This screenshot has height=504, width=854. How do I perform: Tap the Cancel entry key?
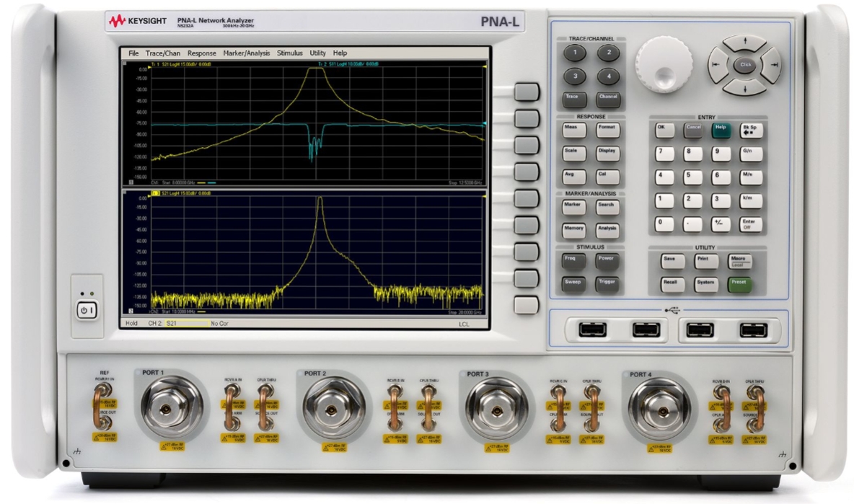[x=692, y=130]
